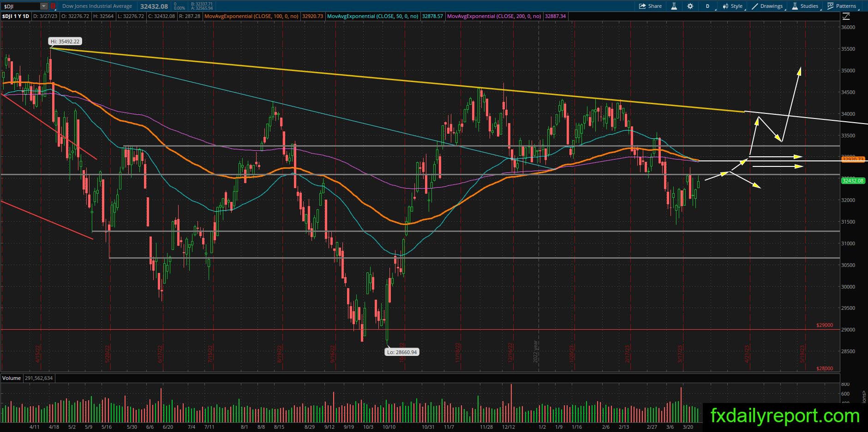Open chart settings gear icon

click(690, 6)
